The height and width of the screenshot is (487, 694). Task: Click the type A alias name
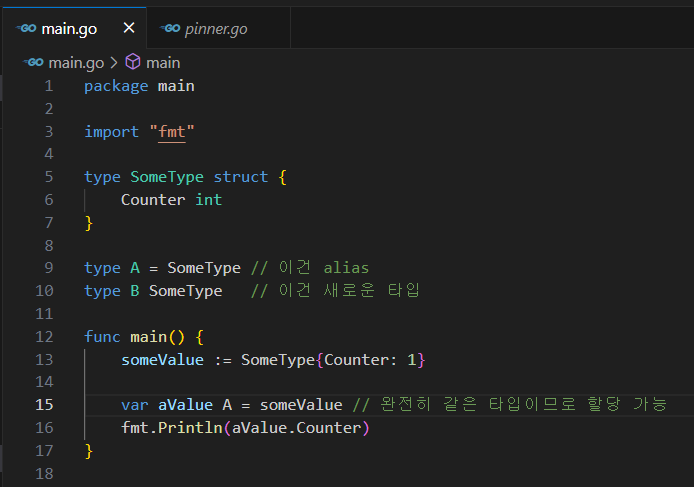coord(135,268)
